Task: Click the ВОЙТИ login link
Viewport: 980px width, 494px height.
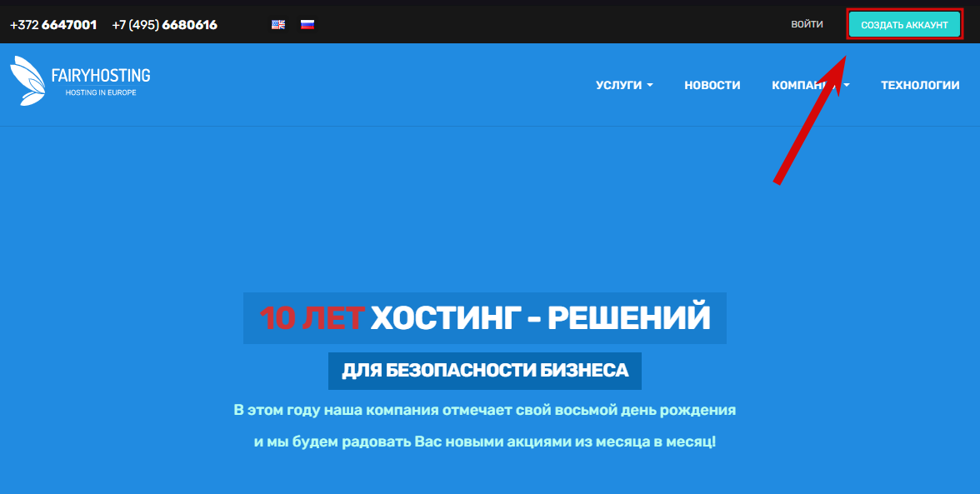Action: (807, 25)
